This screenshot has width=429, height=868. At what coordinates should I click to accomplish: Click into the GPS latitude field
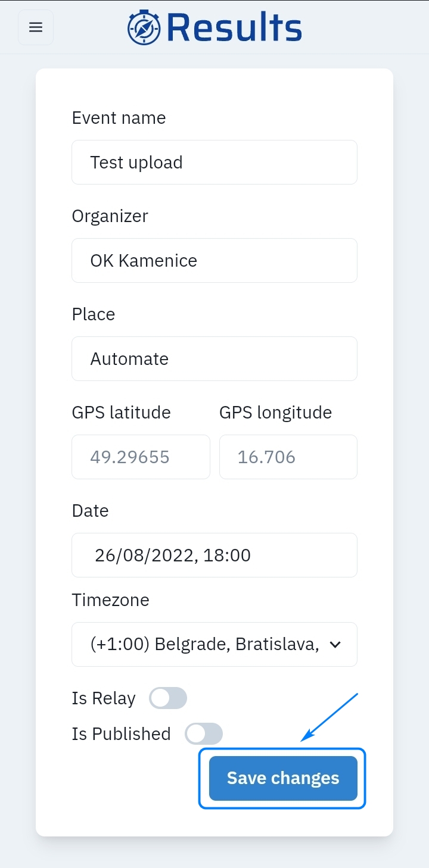pos(141,457)
